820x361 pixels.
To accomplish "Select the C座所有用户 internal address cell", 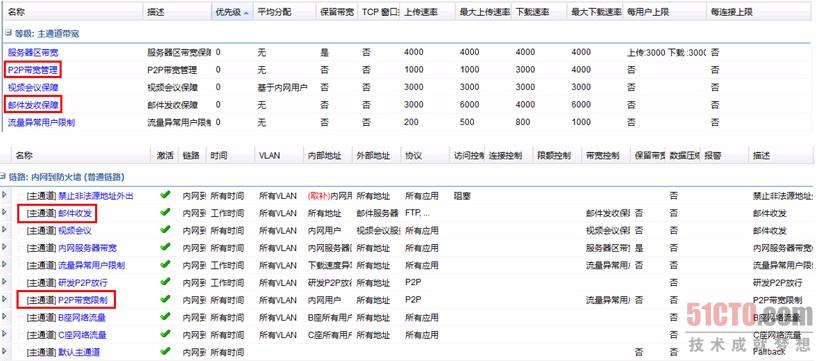I will coord(330,335).
